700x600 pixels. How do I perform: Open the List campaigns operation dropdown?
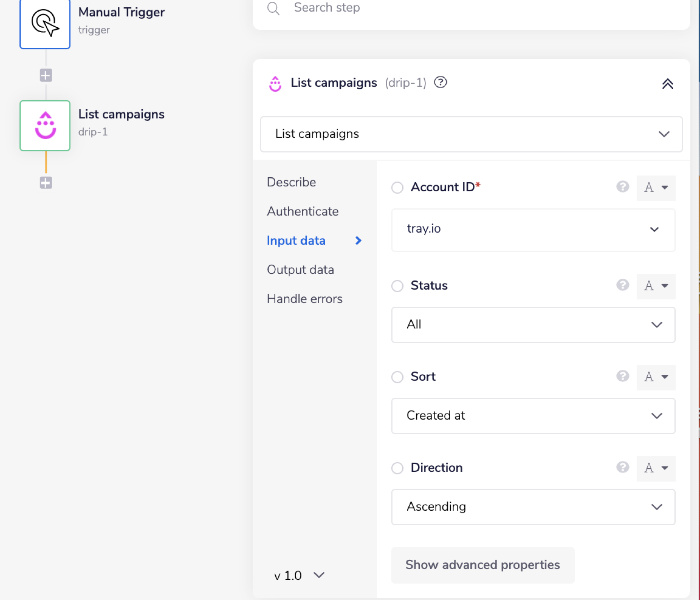click(x=471, y=134)
